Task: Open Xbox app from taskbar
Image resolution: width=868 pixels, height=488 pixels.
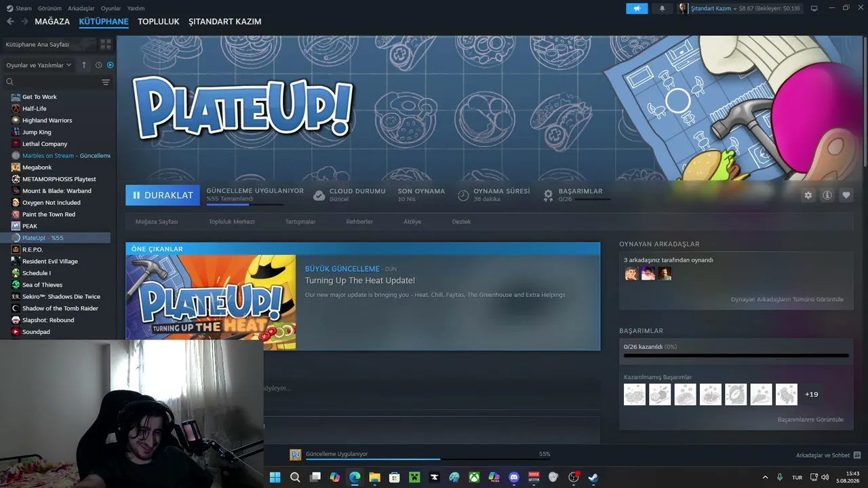Action: click(474, 477)
